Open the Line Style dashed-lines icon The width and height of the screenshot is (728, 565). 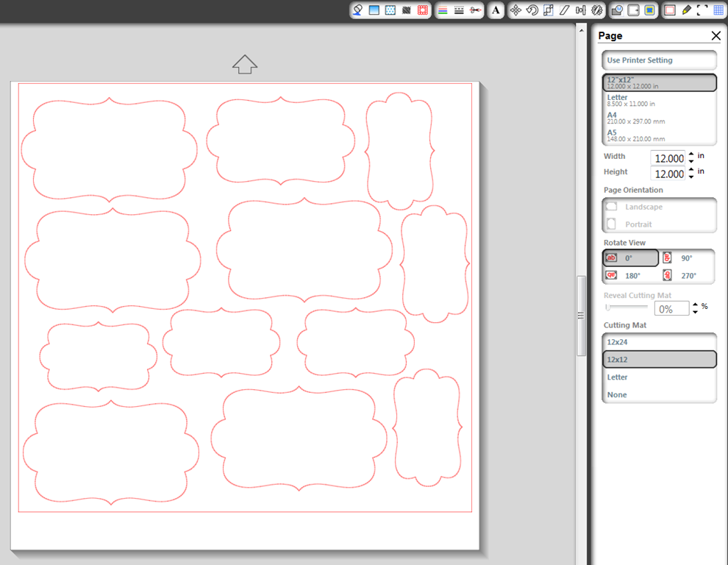pyautogui.click(x=459, y=10)
